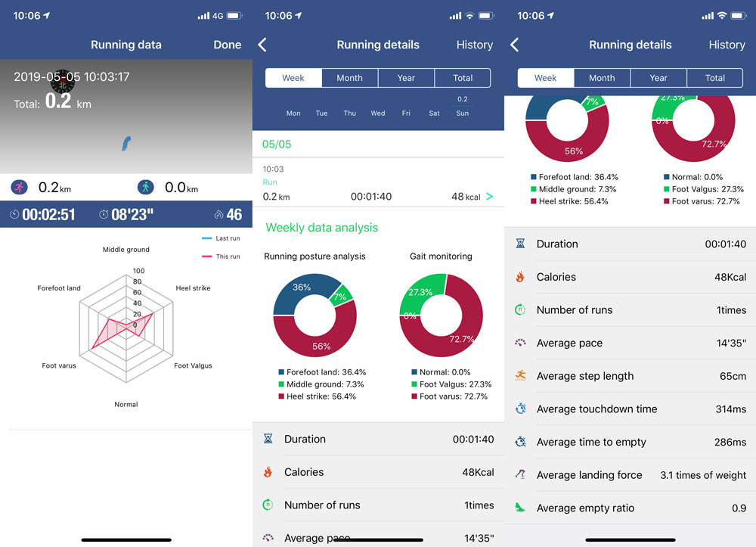This screenshot has height=547, width=756.
Task: Switch to the Month tab on the right screen
Action: click(602, 78)
